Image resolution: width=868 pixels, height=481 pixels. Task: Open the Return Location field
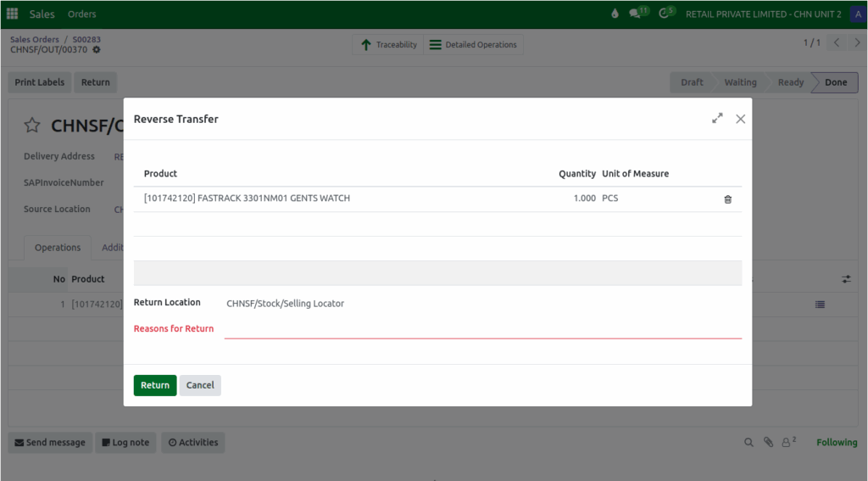pyautogui.click(x=482, y=303)
